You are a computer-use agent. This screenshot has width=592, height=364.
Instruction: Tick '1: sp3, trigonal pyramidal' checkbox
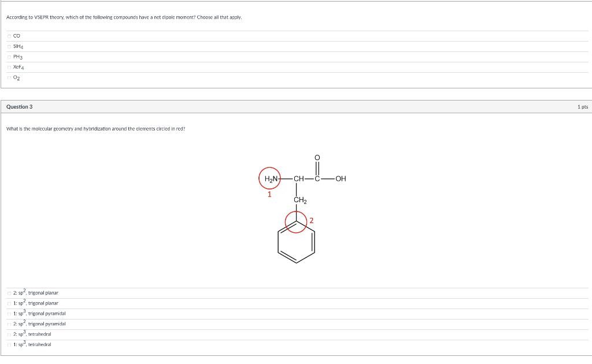tap(9, 314)
